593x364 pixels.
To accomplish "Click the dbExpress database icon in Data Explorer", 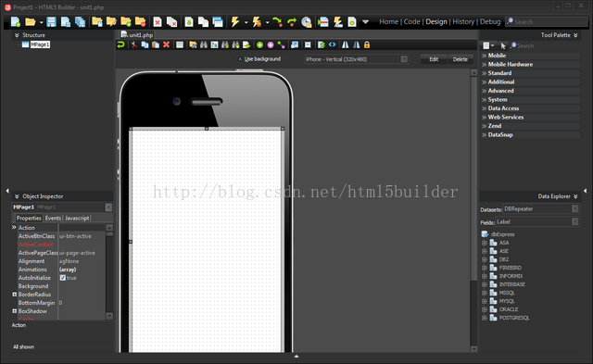I will [x=485, y=234].
